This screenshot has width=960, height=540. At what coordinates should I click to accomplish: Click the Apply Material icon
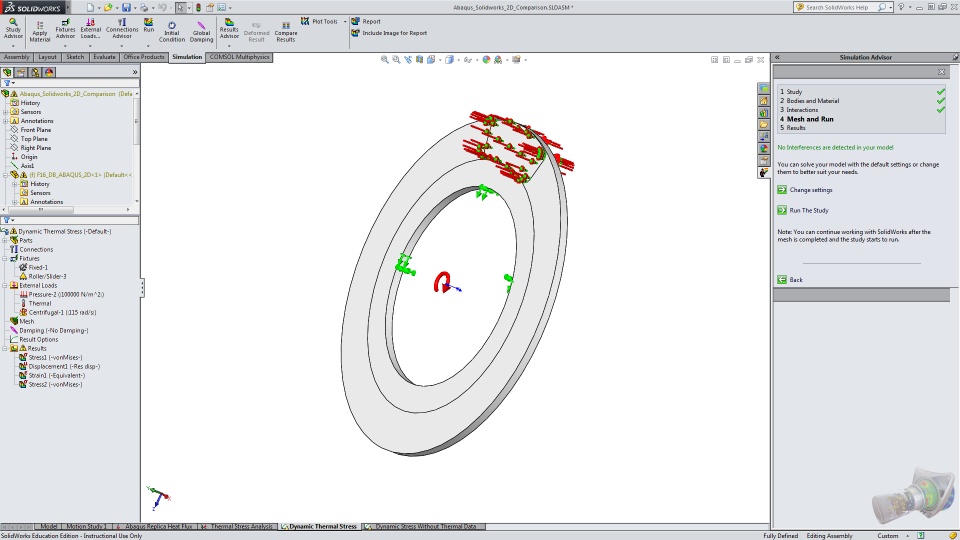(39, 31)
